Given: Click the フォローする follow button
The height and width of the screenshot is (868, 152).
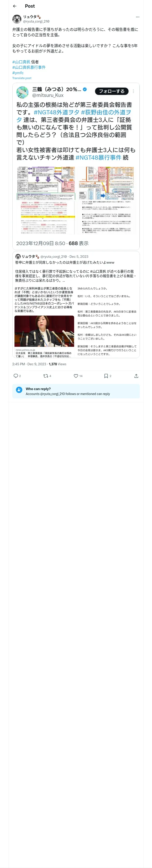Looking at the screenshot, I should click(x=111, y=91).
